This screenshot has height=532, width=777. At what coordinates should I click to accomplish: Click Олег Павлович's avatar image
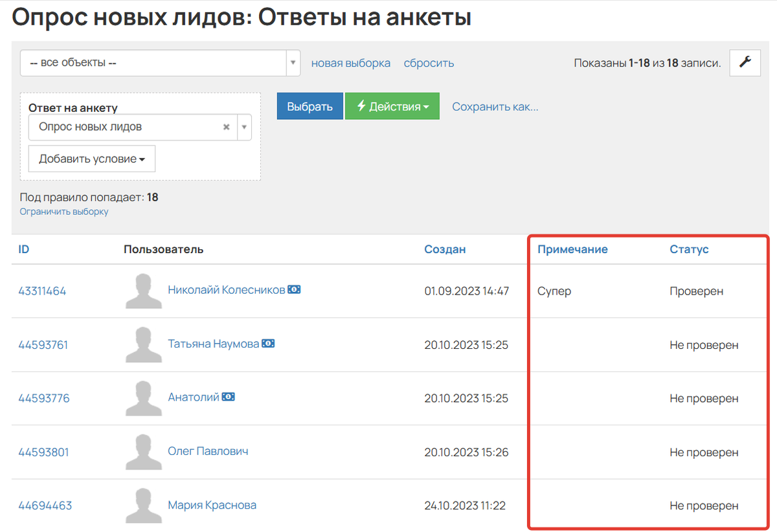(142, 451)
